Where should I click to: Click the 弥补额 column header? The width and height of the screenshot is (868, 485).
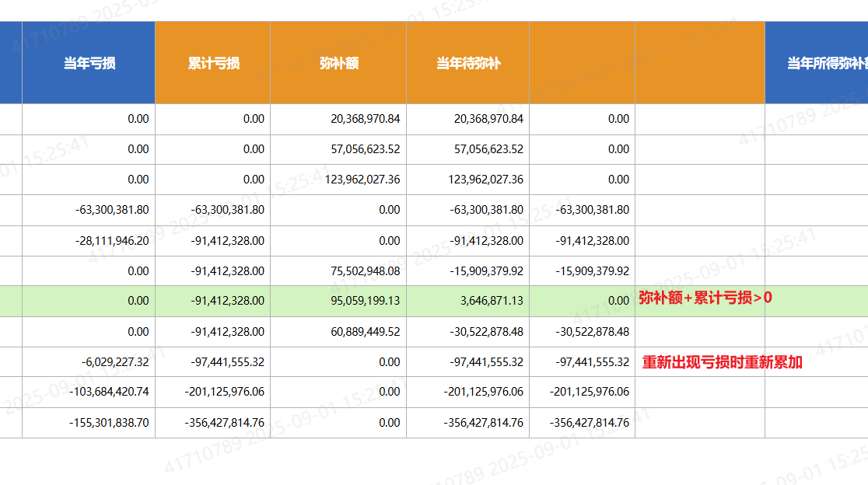point(338,63)
